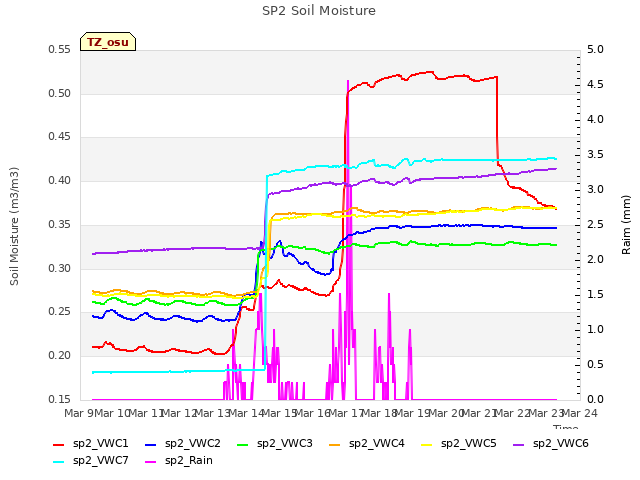Click the 0.15 left axis tick label
640x480 pixels.
(59, 399)
